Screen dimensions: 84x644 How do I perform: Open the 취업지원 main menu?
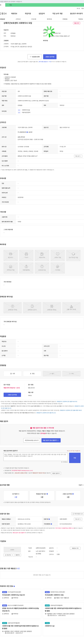coord(28,13)
